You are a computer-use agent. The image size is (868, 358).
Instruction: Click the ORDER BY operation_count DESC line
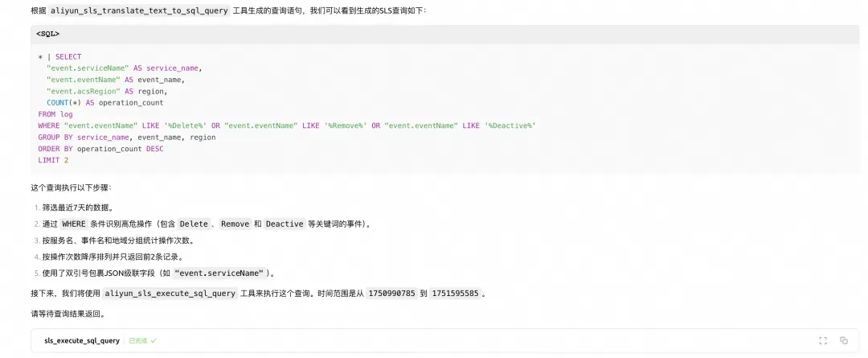(100, 149)
